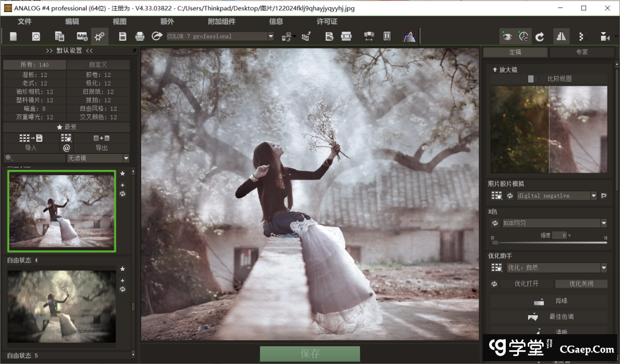Click the 保存 save button
Viewport: 620px width, 364px height.
pos(309,354)
